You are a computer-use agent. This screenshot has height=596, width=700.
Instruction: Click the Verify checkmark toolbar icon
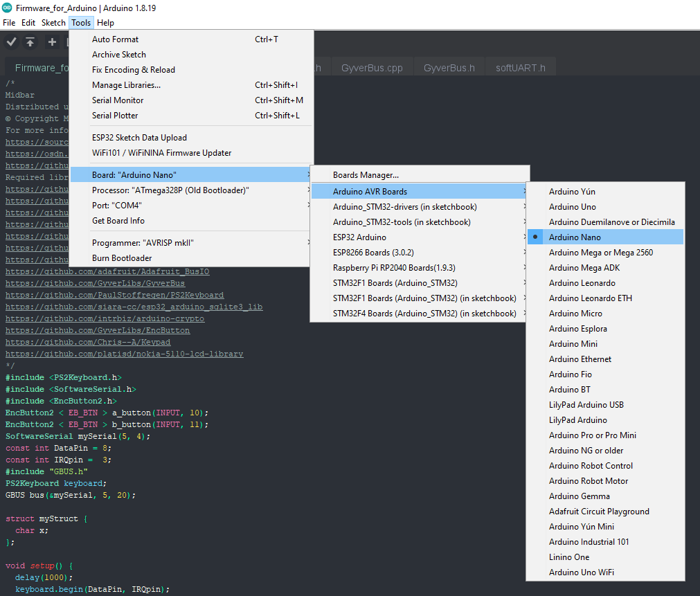tap(12, 42)
